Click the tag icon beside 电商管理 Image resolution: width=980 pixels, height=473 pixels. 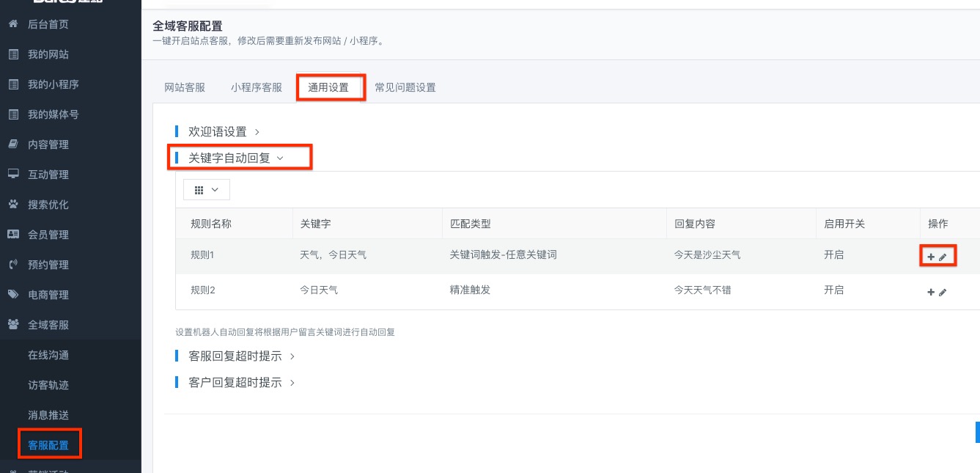pos(12,295)
